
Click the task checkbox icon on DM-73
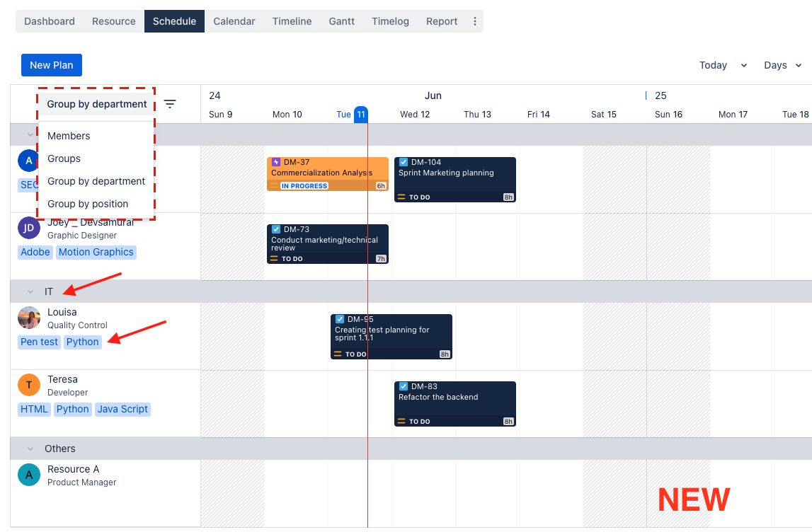[276, 229]
